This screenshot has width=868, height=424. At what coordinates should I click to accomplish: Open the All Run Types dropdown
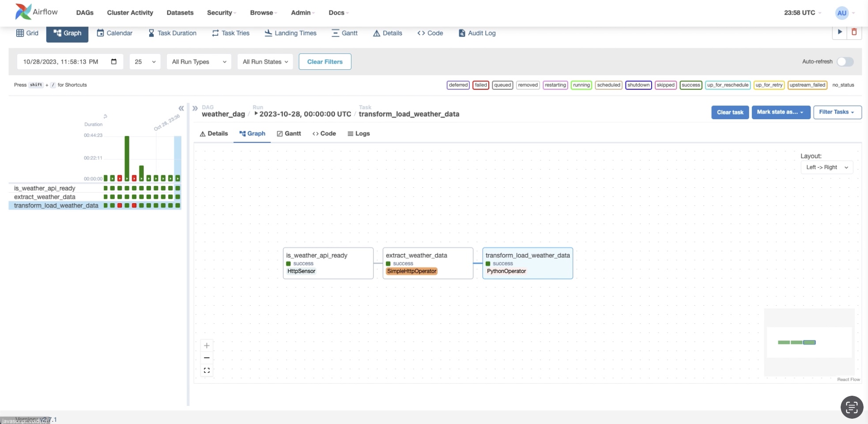(x=199, y=62)
